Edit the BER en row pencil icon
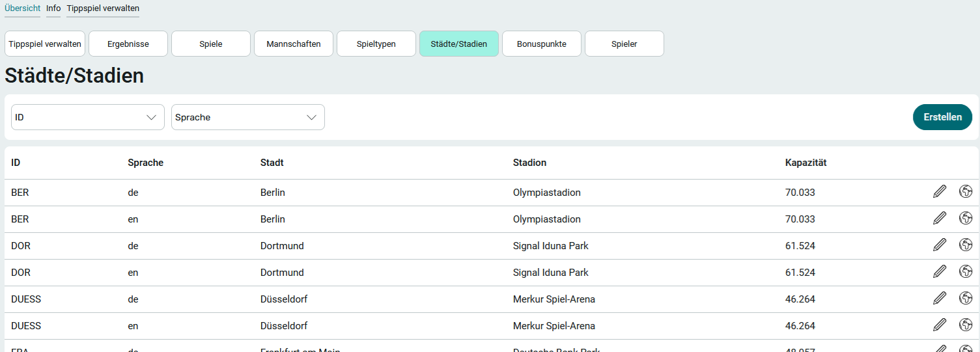The height and width of the screenshot is (352, 980). tap(940, 218)
